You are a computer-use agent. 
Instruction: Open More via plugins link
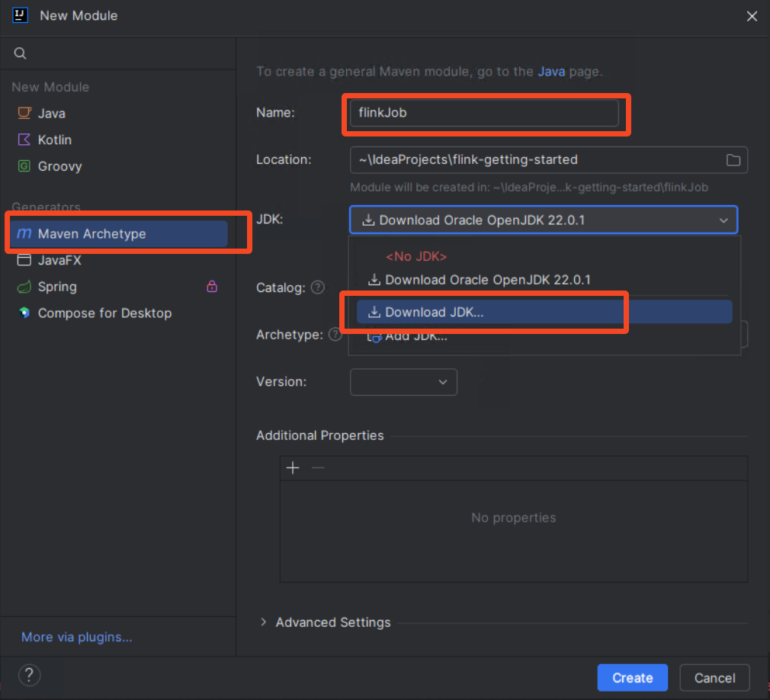(x=76, y=637)
